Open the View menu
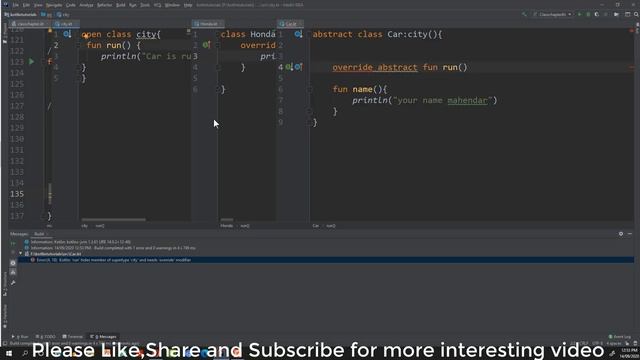This screenshot has height=360, width=640. tap(38, 5)
